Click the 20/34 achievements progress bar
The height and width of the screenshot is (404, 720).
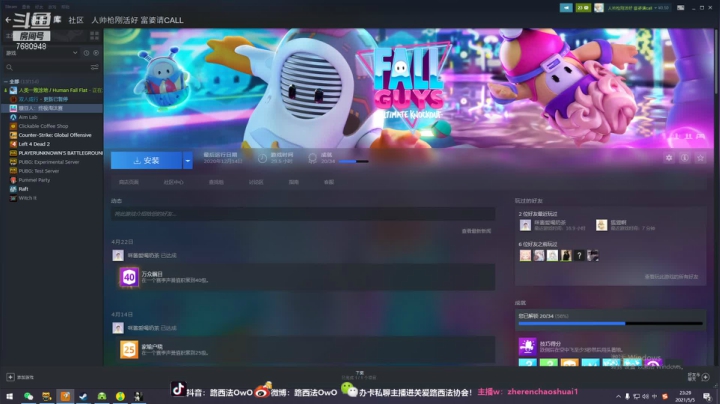click(x=611, y=324)
